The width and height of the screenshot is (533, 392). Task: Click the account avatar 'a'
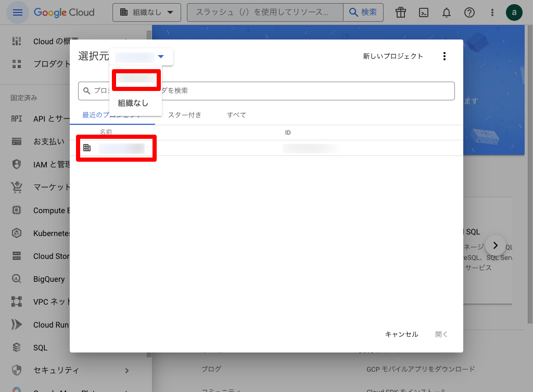click(x=514, y=12)
